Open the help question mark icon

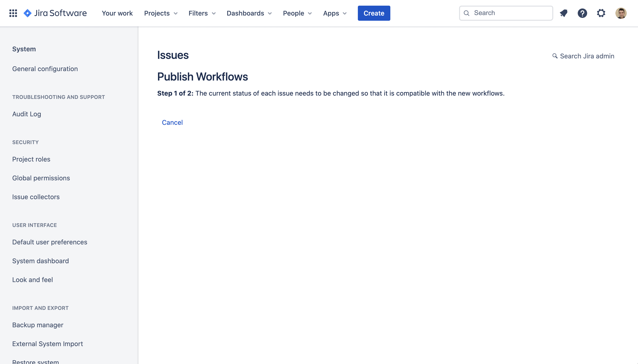pyautogui.click(x=582, y=13)
